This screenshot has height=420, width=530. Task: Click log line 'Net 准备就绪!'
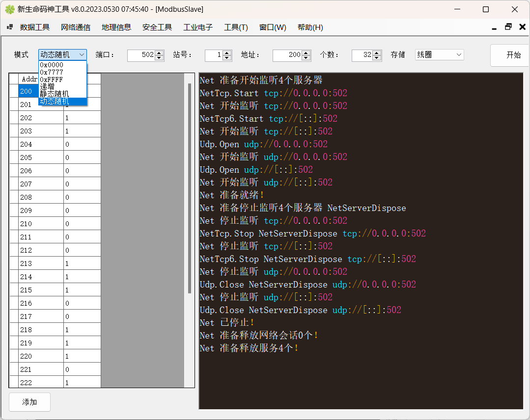(231, 195)
